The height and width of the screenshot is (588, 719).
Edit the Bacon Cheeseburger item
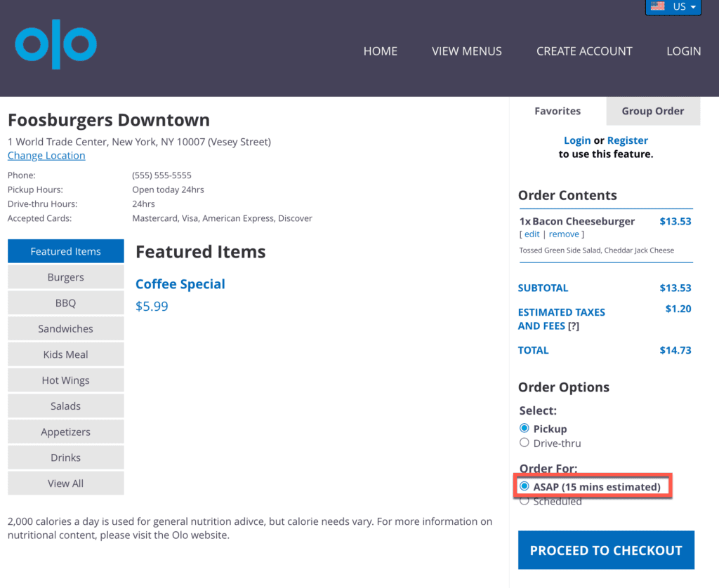[532, 234]
